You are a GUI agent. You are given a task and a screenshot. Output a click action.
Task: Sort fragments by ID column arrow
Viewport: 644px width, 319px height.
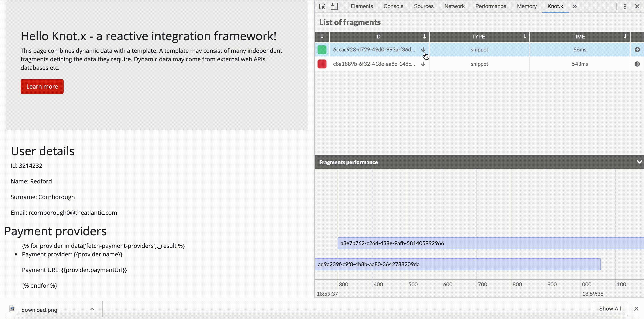(424, 36)
